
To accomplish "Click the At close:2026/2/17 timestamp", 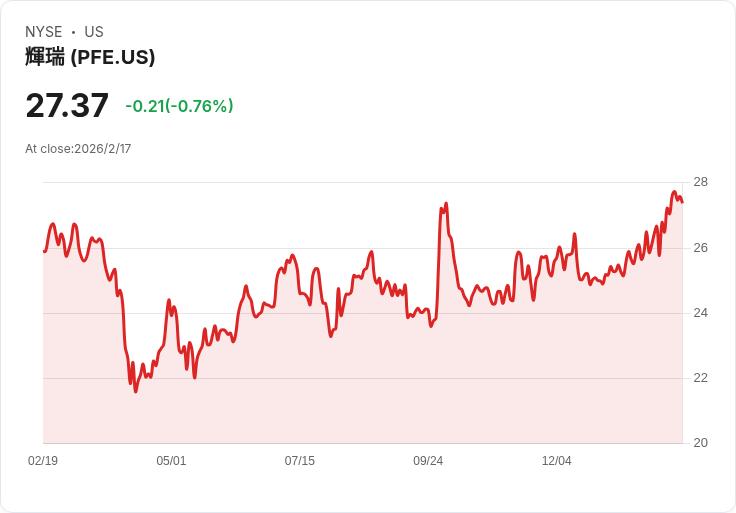I will [x=78, y=149].
